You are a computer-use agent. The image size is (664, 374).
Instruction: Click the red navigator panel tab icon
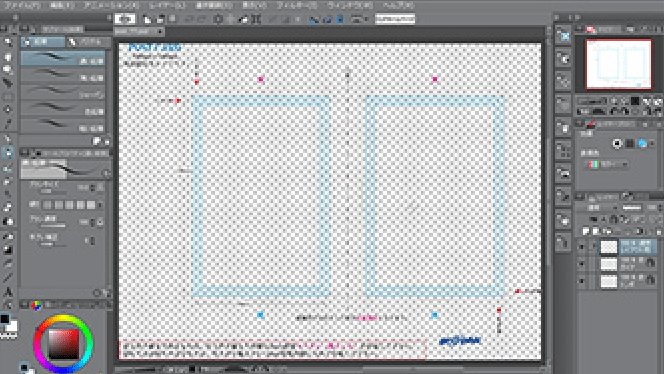coord(590,29)
